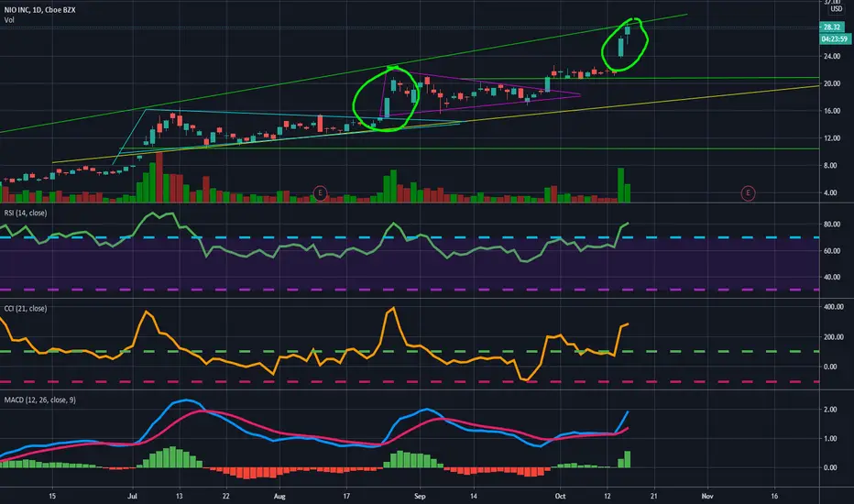Select the Vol indicator label
The image size is (854, 504).
pyautogui.click(x=9, y=19)
